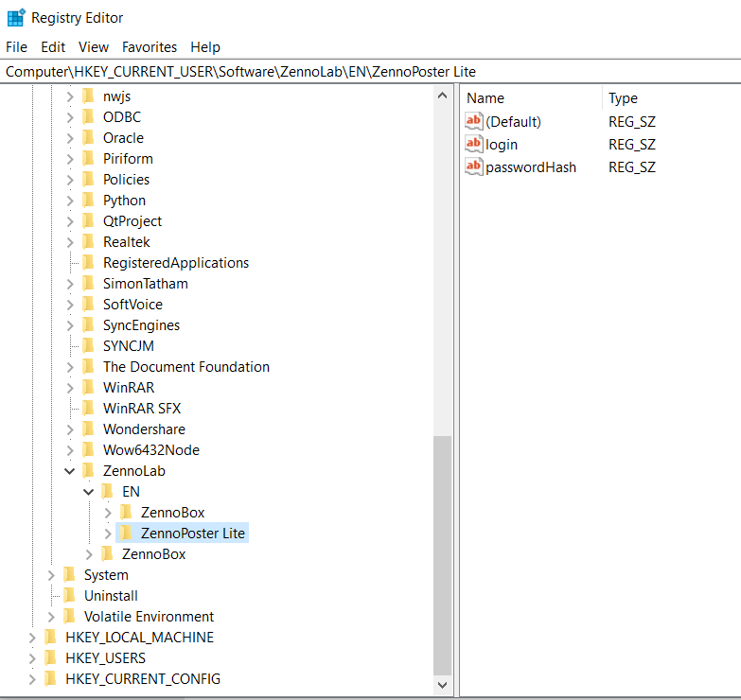The image size is (741, 700).
Task: Open the Help menu
Action: 205,46
